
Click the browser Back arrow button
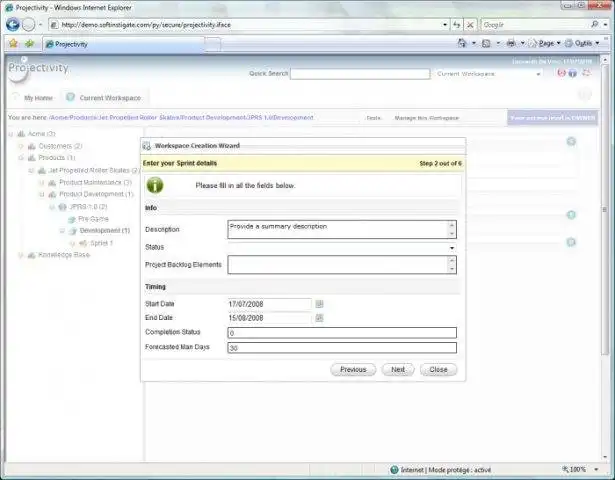13,24
